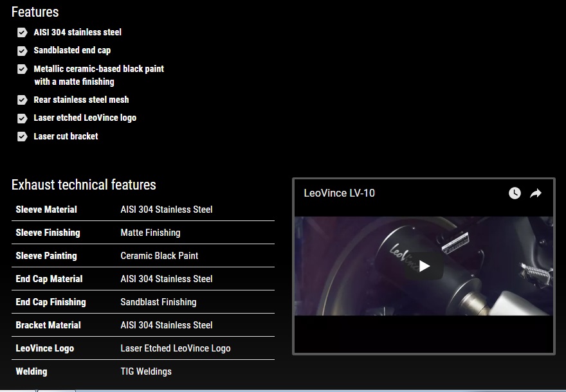Select the 'Laser cut bracket' feature text
566x392 pixels.
pyautogui.click(x=66, y=136)
